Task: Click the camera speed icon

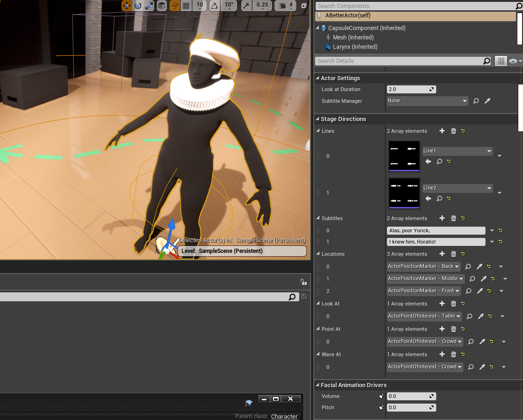Action: click(x=282, y=6)
